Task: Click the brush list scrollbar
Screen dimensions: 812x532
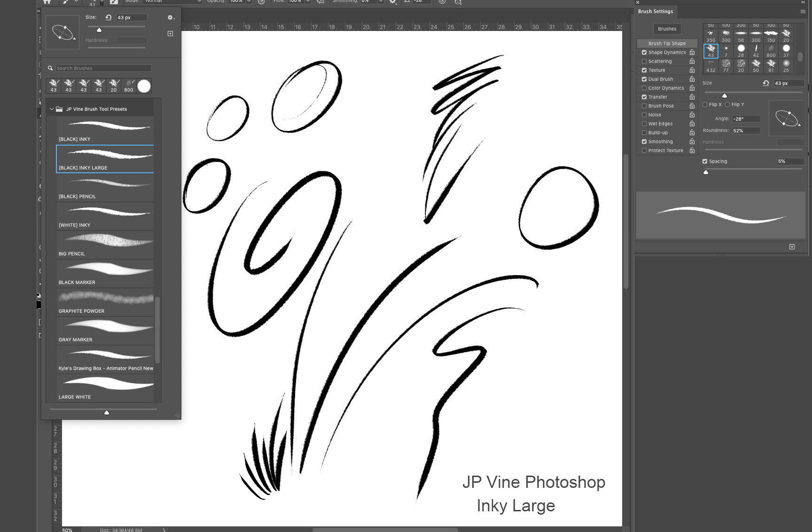Action: pyautogui.click(x=157, y=330)
